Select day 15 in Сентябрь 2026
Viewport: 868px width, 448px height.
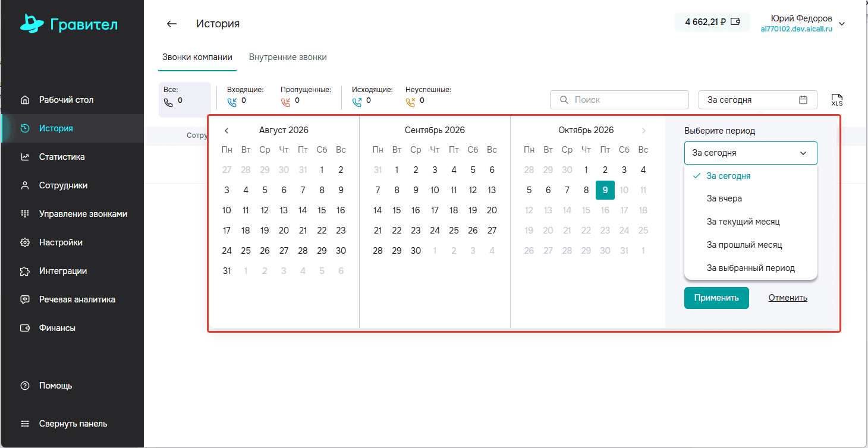pos(397,210)
